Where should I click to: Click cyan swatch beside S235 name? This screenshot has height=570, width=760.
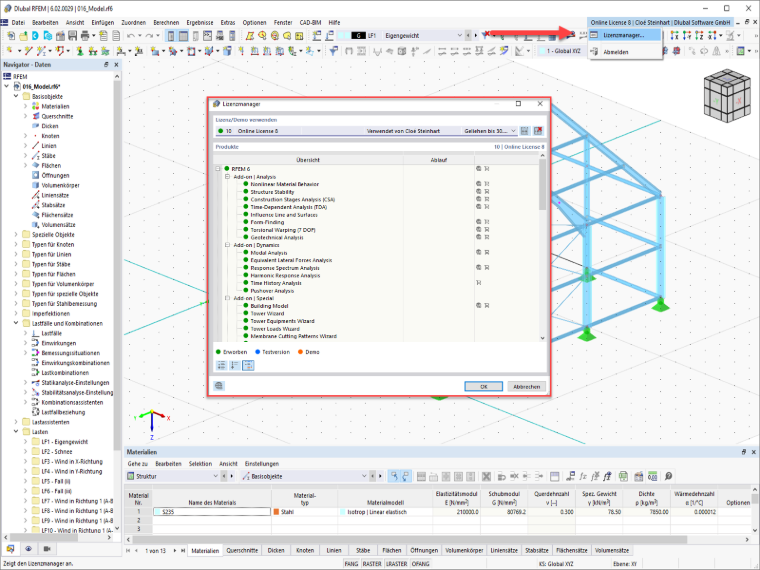[157, 512]
